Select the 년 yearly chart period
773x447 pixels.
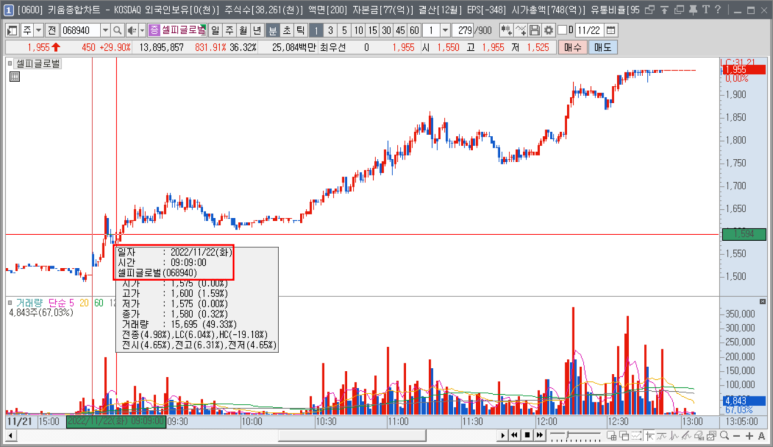(x=257, y=31)
